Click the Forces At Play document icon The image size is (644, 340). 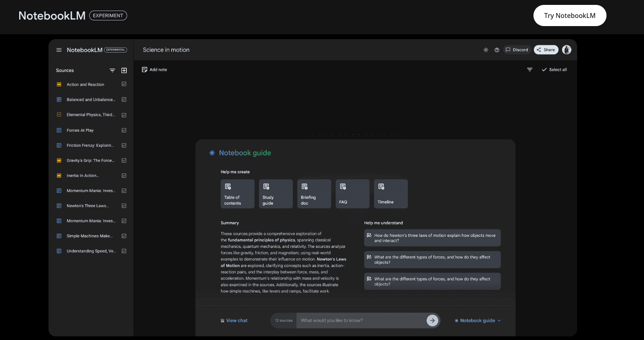click(x=59, y=130)
